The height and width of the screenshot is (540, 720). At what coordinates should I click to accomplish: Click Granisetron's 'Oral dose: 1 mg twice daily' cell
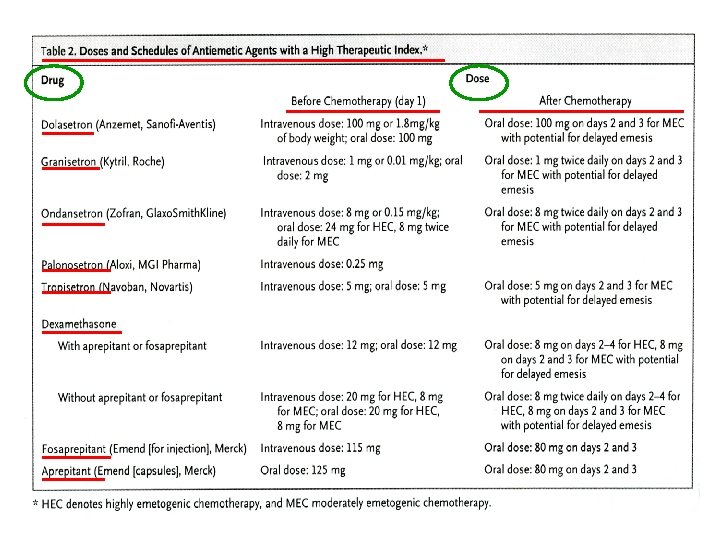coord(583,175)
